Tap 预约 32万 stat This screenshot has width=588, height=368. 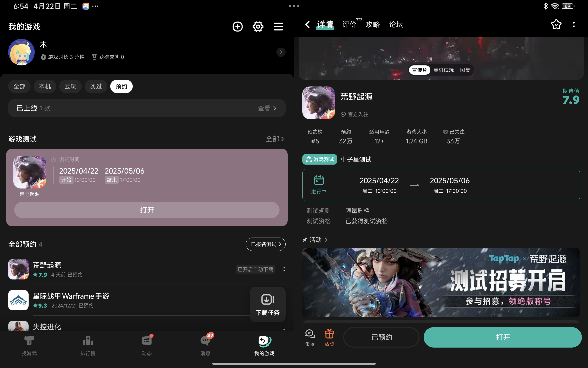[x=345, y=137]
